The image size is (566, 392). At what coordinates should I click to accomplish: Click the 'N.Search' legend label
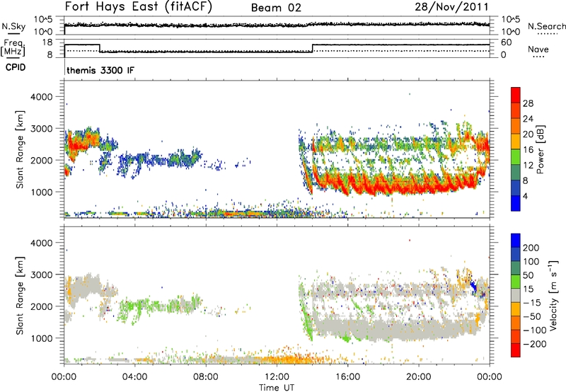pyautogui.click(x=546, y=26)
